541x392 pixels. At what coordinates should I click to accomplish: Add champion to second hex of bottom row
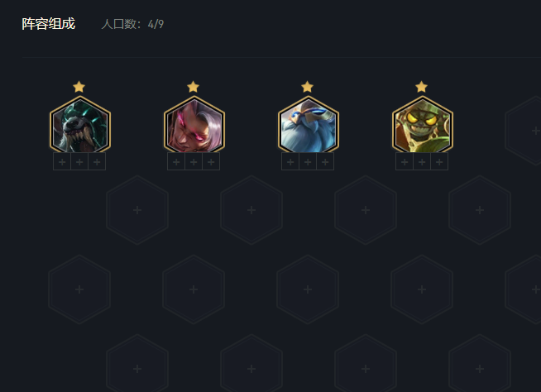click(251, 369)
